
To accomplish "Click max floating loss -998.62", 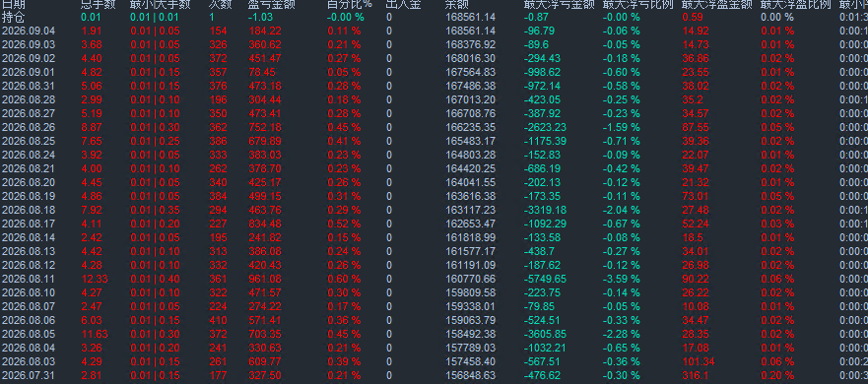I will point(542,73).
